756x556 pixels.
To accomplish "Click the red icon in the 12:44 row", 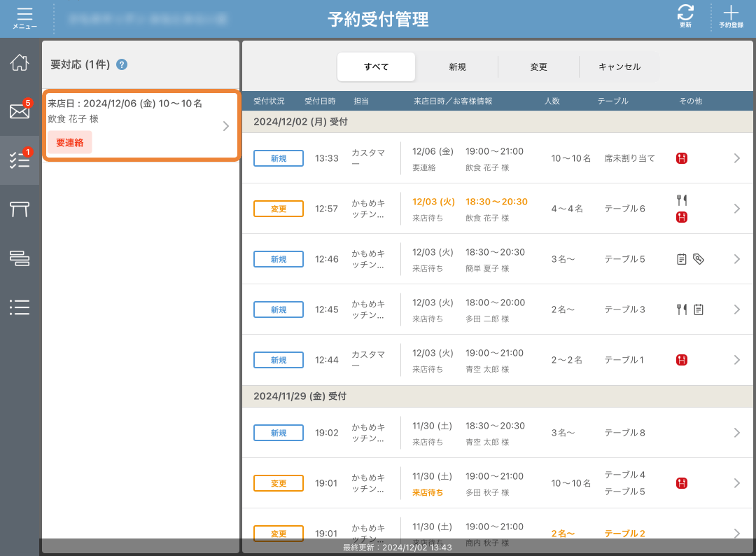I will pyautogui.click(x=682, y=360).
